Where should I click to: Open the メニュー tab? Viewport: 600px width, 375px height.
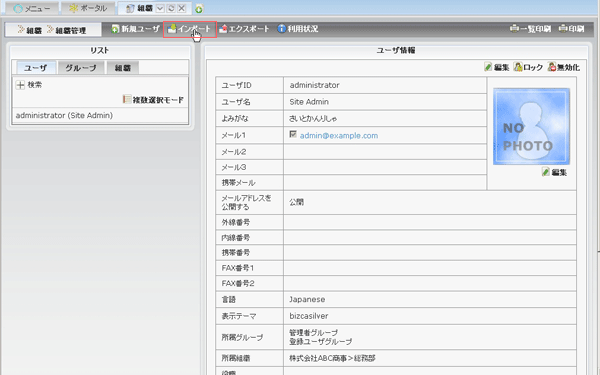[x=32, y=8]
